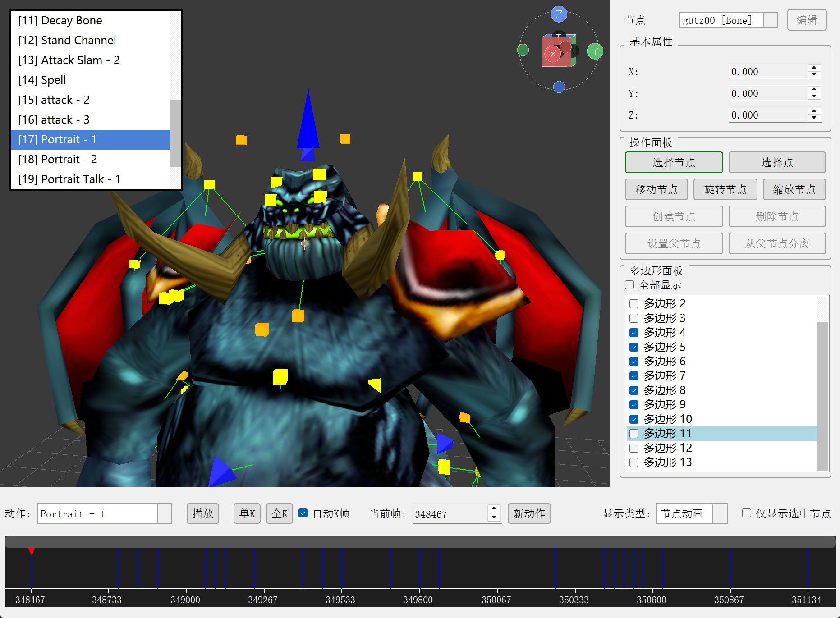
Task: Click the 编辑 button
Action: (807, 20)
